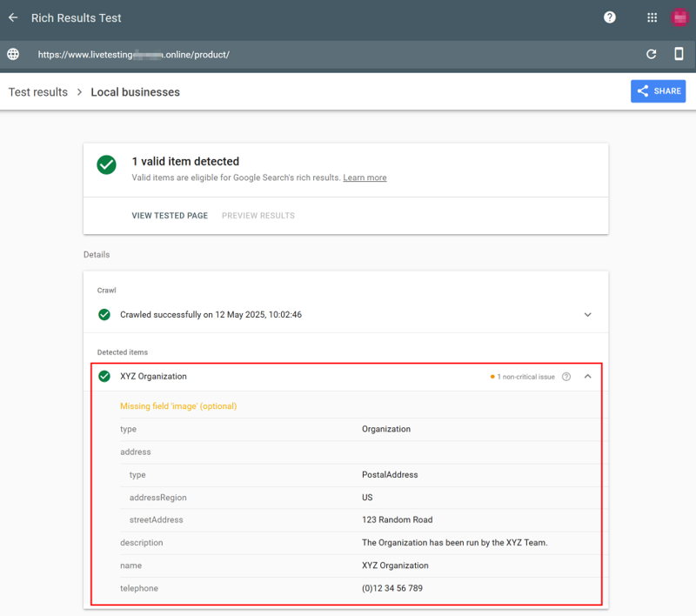Re-run the test with the refresh icon
This screenshot has height=616, width=696.
click(x=651, y=54)
